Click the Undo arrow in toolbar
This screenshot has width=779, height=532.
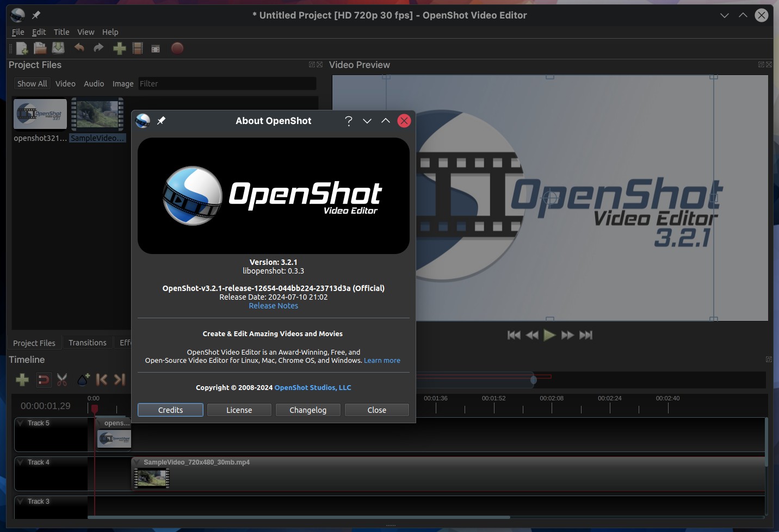[79, 48]
